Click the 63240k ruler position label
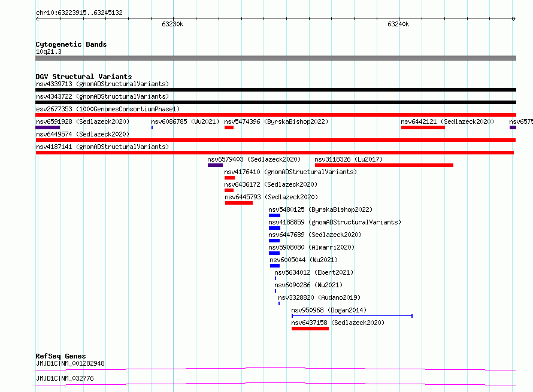This screenshot has width=533, height=392. pyautogui.click(x=398, y=24)
